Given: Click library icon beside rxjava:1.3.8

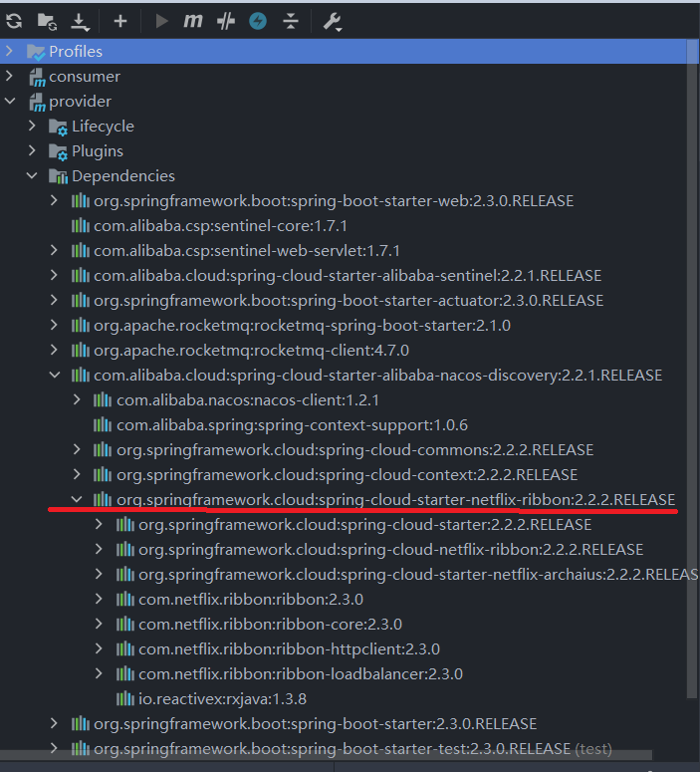Looking at the screenshot, I should (x=125, y=698).
